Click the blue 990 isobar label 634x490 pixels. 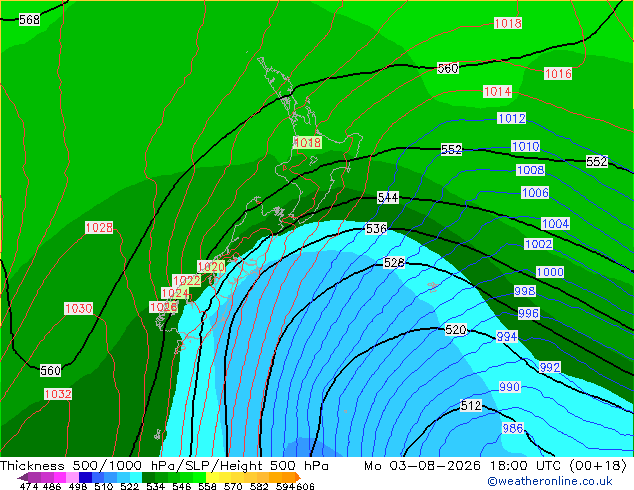coord(509,387)
